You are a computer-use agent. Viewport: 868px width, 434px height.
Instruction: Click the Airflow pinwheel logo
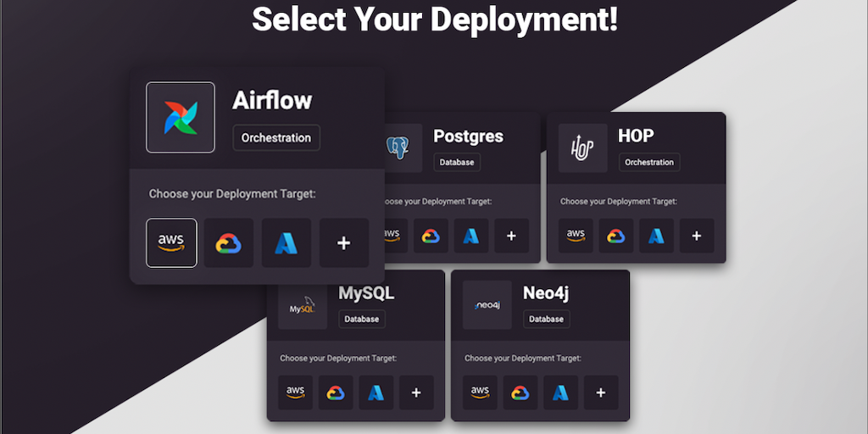point(181,117)
